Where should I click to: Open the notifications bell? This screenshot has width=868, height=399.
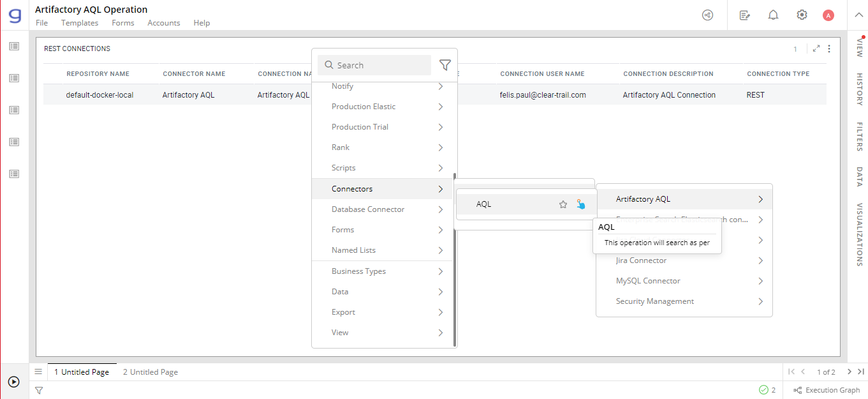click(x=773, y=15)
